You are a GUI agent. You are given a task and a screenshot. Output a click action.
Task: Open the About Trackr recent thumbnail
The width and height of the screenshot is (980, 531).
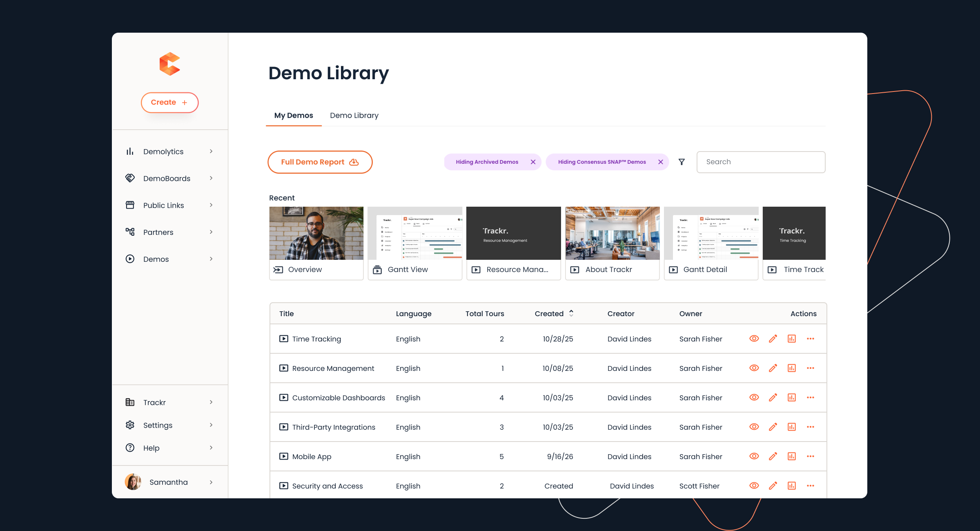click(x=612, y=243)
